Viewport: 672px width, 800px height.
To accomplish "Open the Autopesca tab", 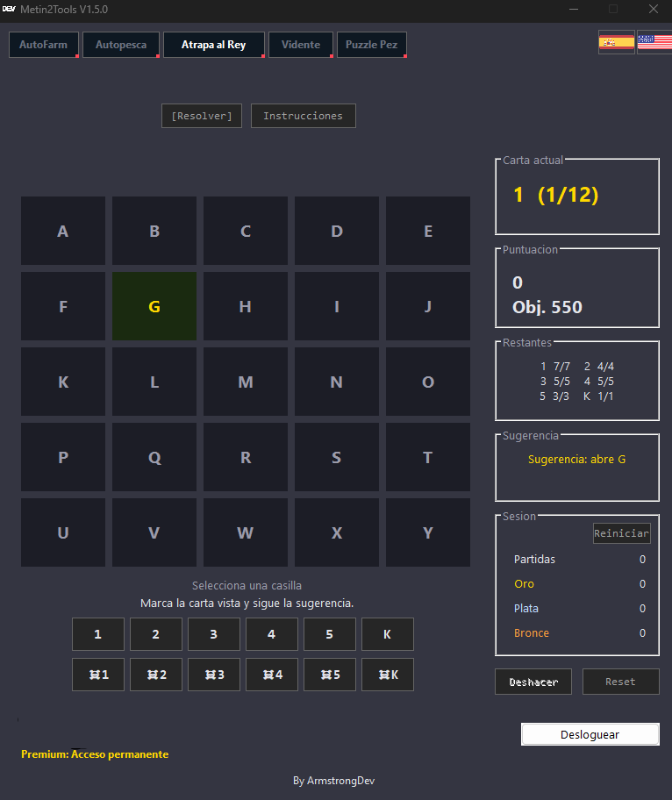I will [121, 45].
